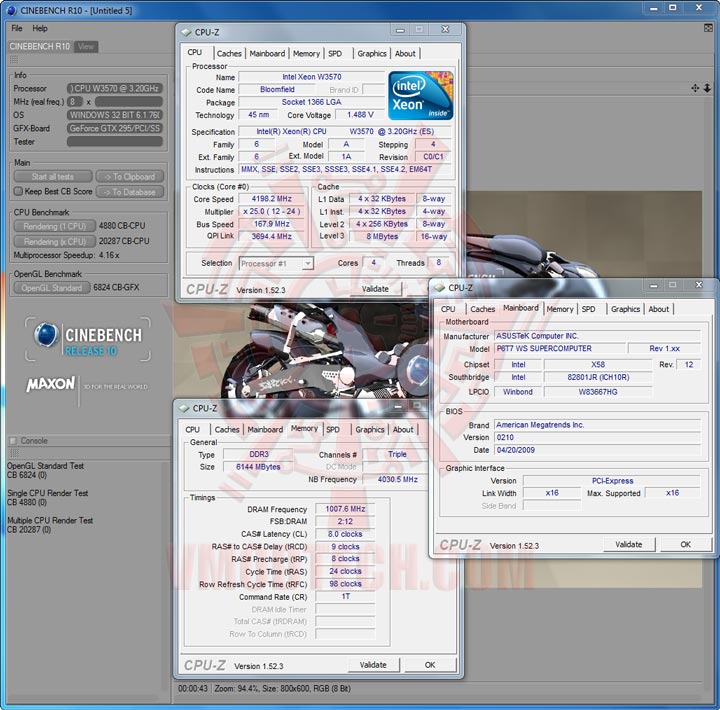Click the CINEBENCH app icon in the title bar
720x710 pixels.
click(x=12, y=10)
